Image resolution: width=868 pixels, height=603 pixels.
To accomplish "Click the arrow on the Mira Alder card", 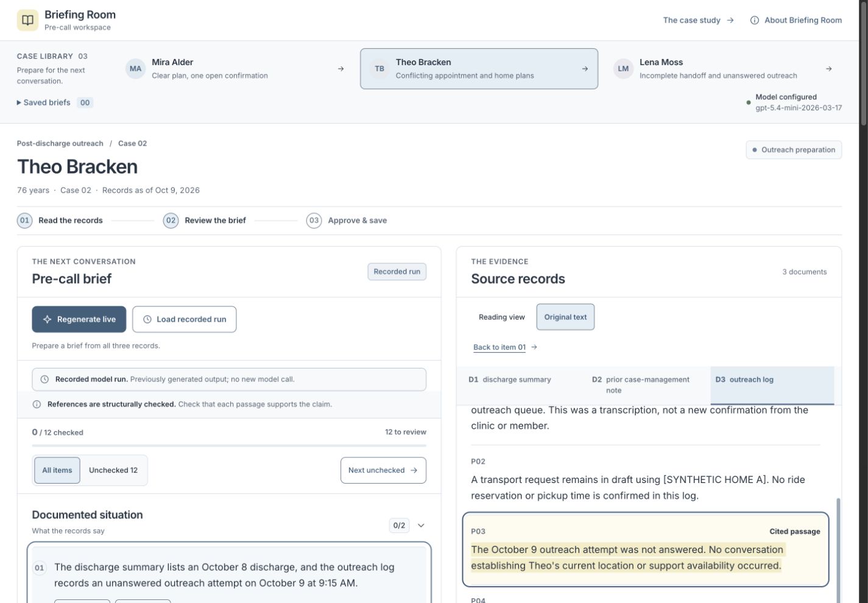I will (x=341, y=69).
